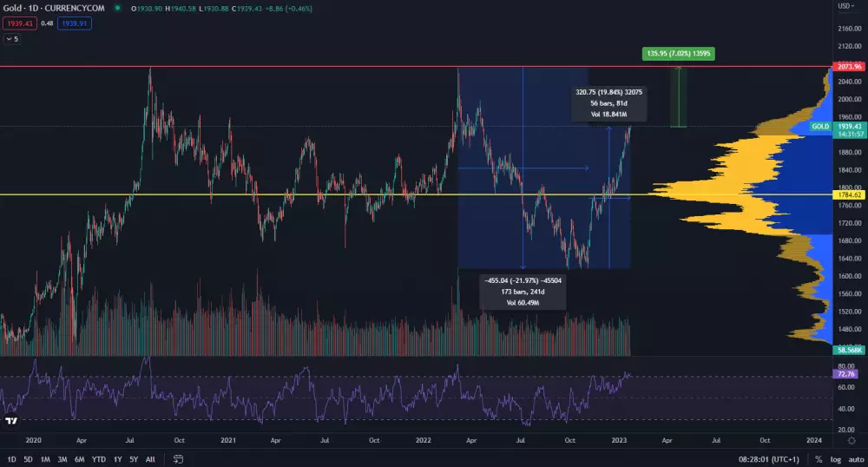The height and width of the screenshot is (467, 868).
Task: Select the YTD time range
Action: click(98, 458)
